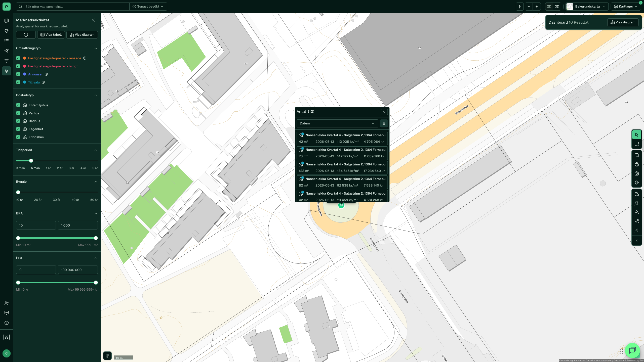Uncheck the Enfamiljshus checkbox
This screenshot has height=362, width=644.
18,105
